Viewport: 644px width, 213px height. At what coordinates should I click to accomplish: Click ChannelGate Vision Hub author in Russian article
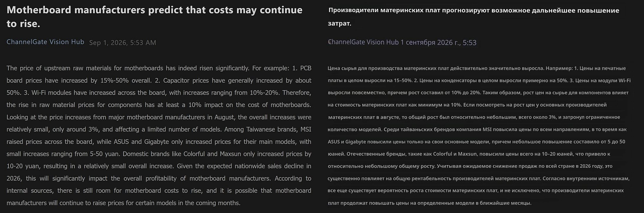click(x=363, y=42)
